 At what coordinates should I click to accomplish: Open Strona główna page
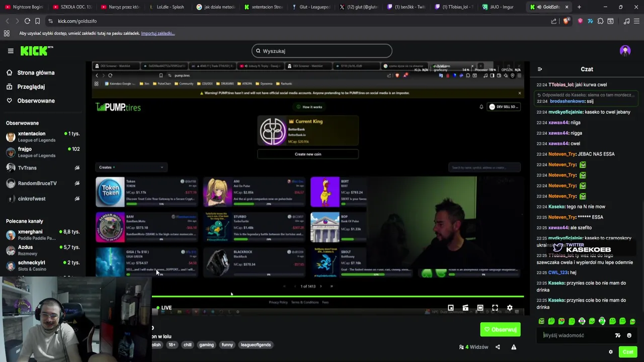pos(30,73)
